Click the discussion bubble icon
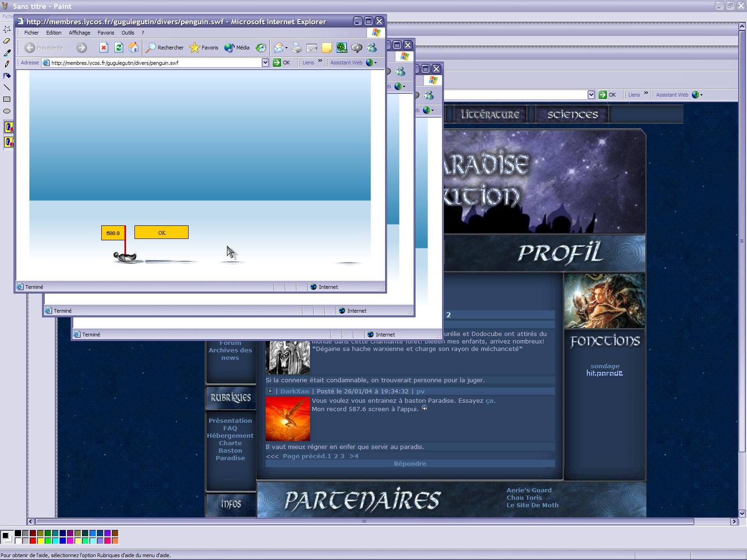Viewport: 747px width, 560px height. coord(357,48)
